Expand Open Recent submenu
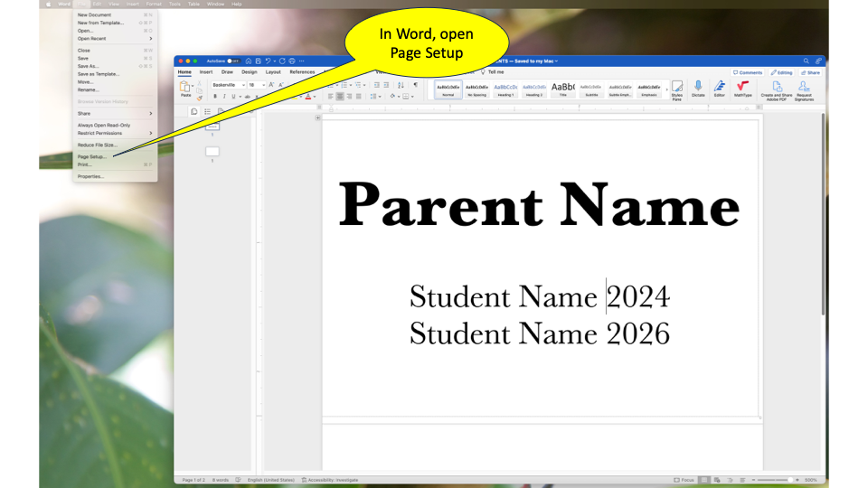 (115, 39)
